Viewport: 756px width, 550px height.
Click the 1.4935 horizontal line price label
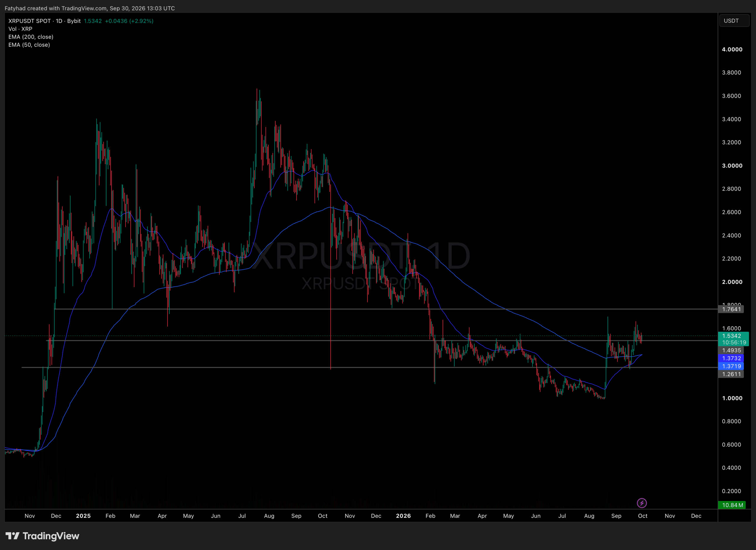click(x=731, y=350)
